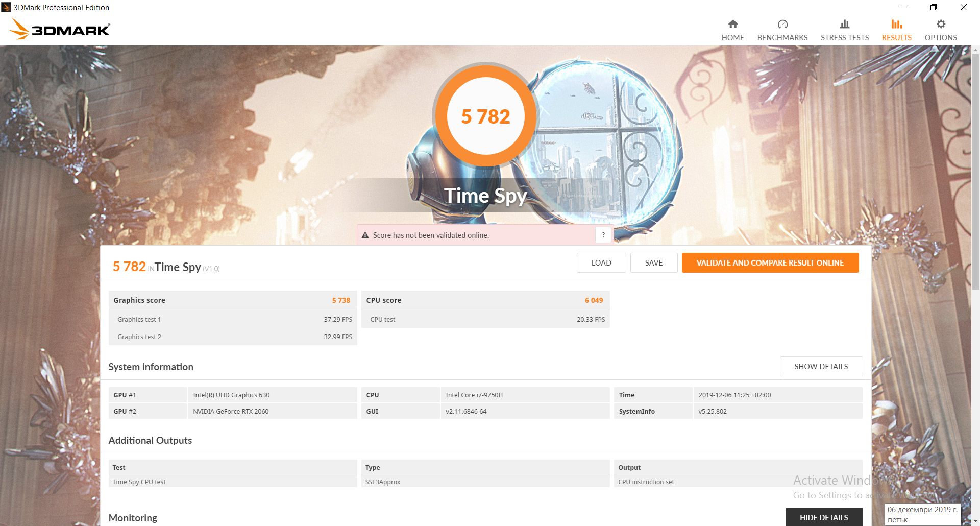Click the SAVE button
The image size is (980, 526).
[x=654, y=263]
